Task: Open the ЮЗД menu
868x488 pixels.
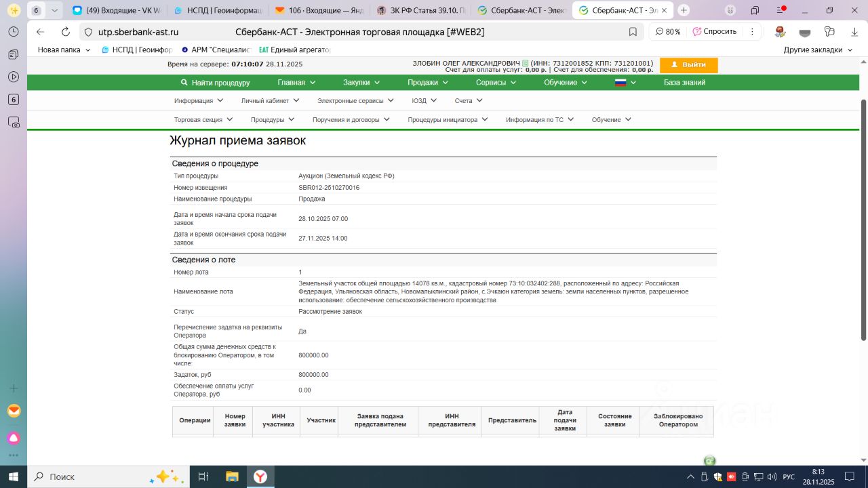Action: point(424,100)
